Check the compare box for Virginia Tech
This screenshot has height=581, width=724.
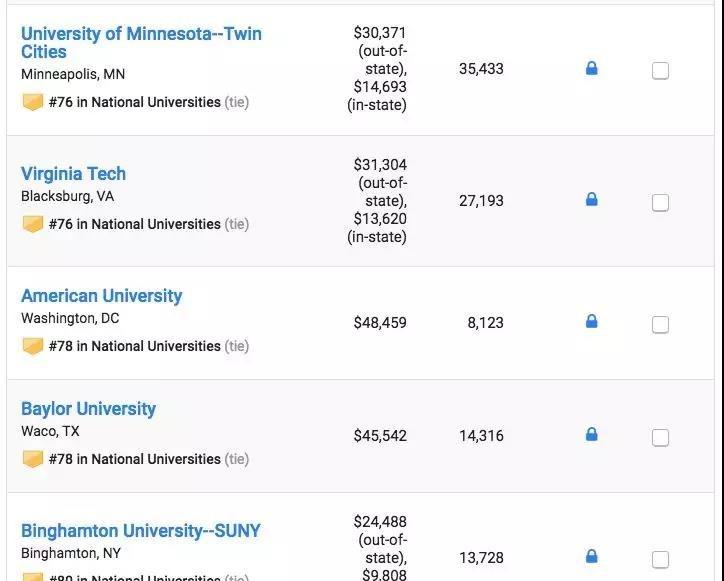tap(660, 203)
